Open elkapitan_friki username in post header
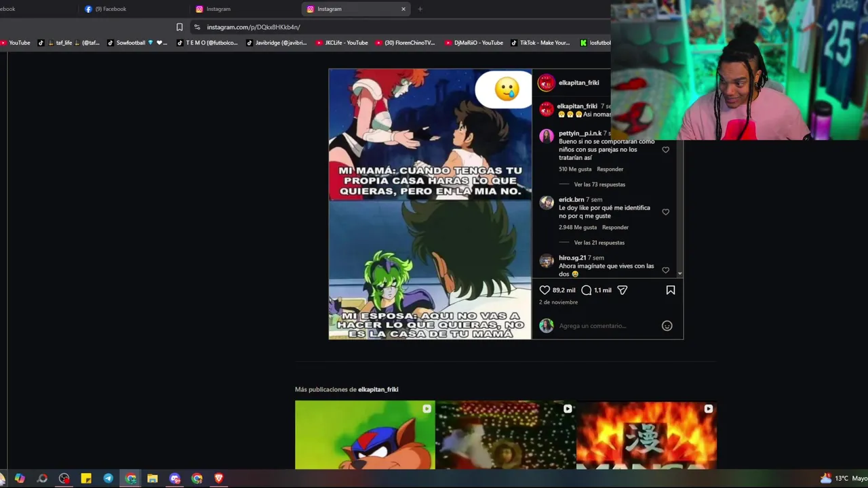The height and width of the screenshot is (488, 868). pyautogui.click(x=579, y=83)
